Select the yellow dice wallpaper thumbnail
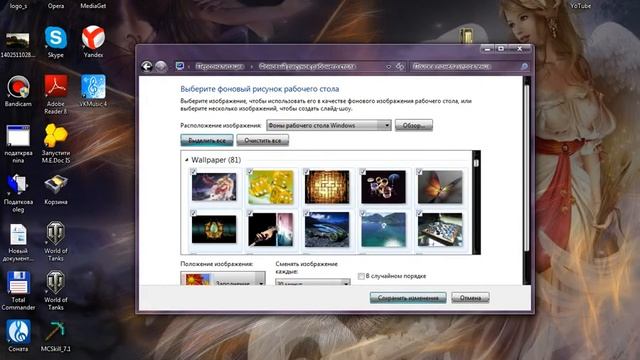 point(270,187)
